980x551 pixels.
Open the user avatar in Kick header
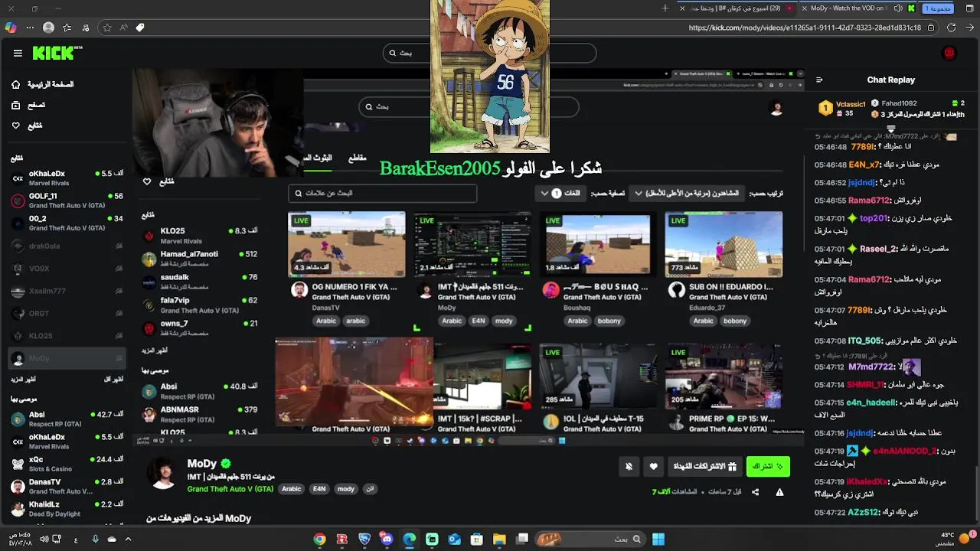949,53
